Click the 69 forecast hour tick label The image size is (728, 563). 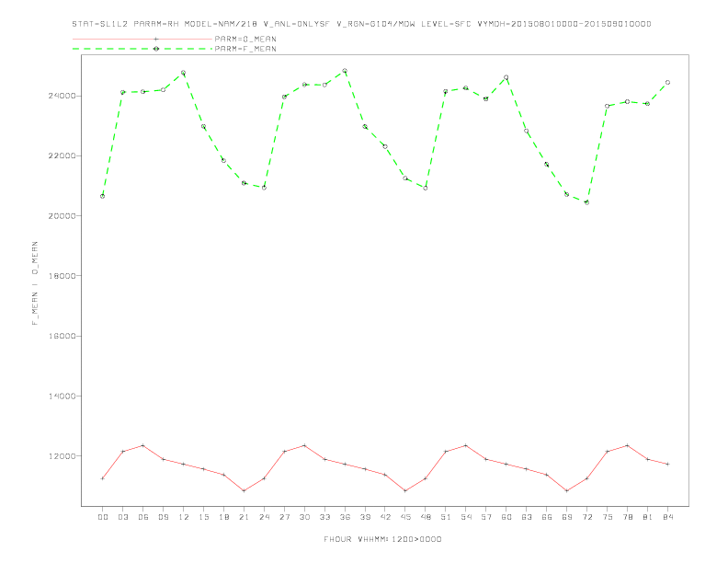(567, 517)
